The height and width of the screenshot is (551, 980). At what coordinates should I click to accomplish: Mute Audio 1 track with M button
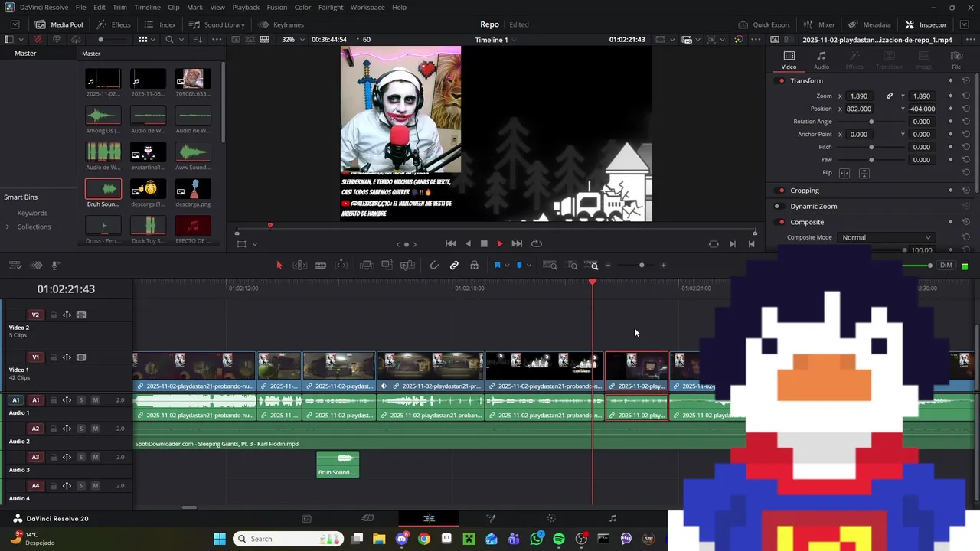[95, 399]
